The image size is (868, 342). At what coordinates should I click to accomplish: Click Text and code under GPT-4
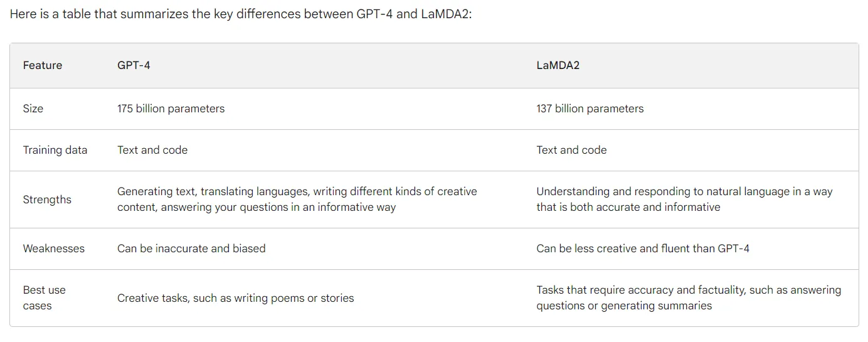152,150
